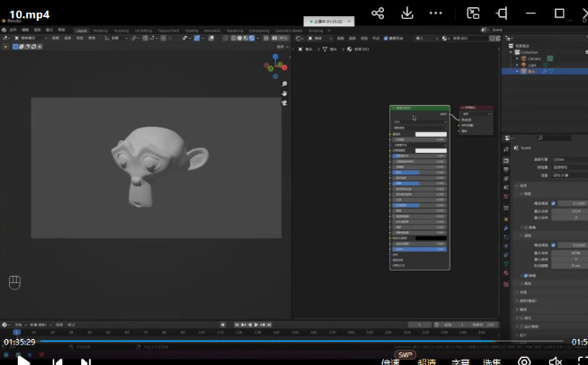Switch to the UV Editing workspace tab
Viewport: 588px width, 365px height.
point(143,31)
